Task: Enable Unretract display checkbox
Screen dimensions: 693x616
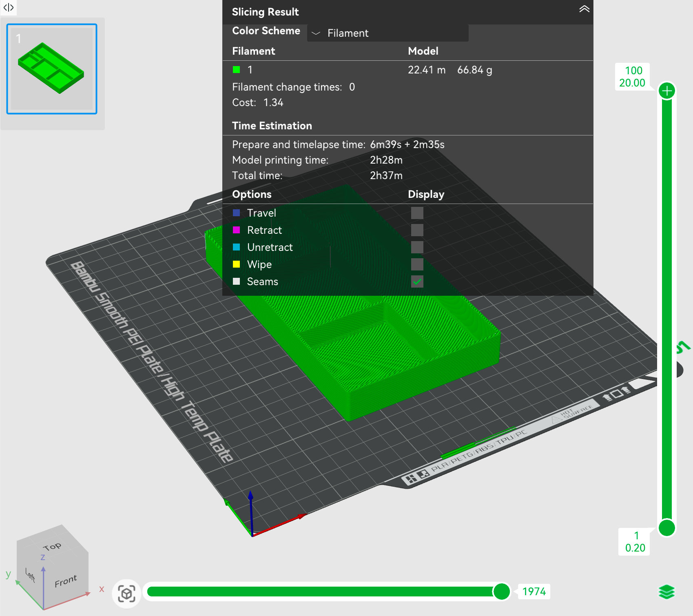Action: [417, 247]
